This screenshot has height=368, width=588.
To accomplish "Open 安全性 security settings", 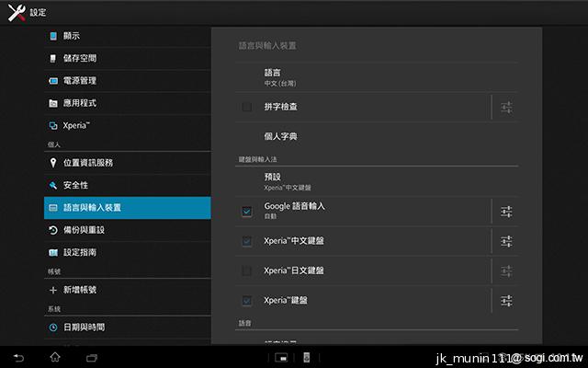I will [128, 185].
